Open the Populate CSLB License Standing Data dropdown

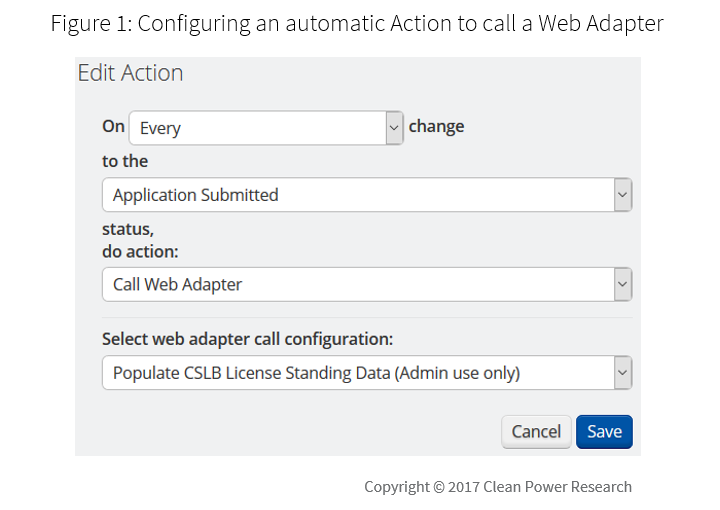(x=357, y=373)
